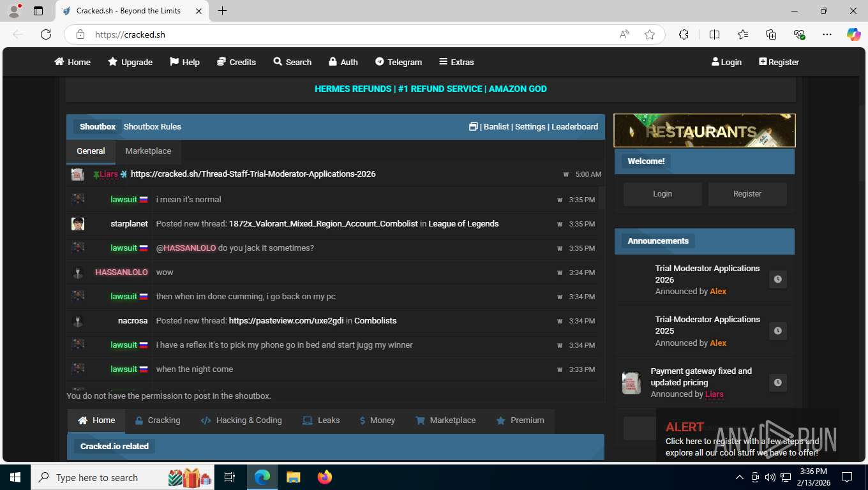
Task: Open the Help flag menu item
Action: point(184,62)
